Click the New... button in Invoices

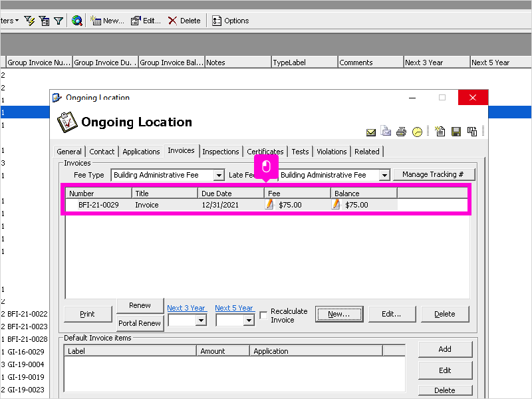click(339, 314)
